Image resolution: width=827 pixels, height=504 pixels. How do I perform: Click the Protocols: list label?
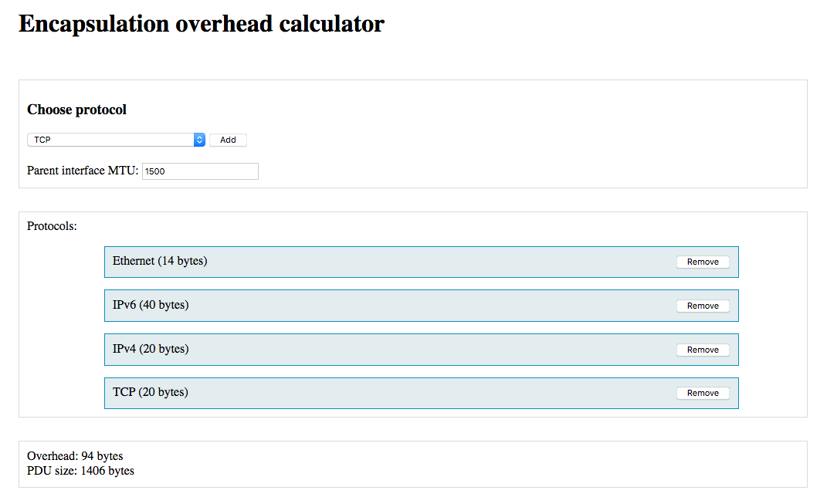pyautogui.click(x=52, y=226)
